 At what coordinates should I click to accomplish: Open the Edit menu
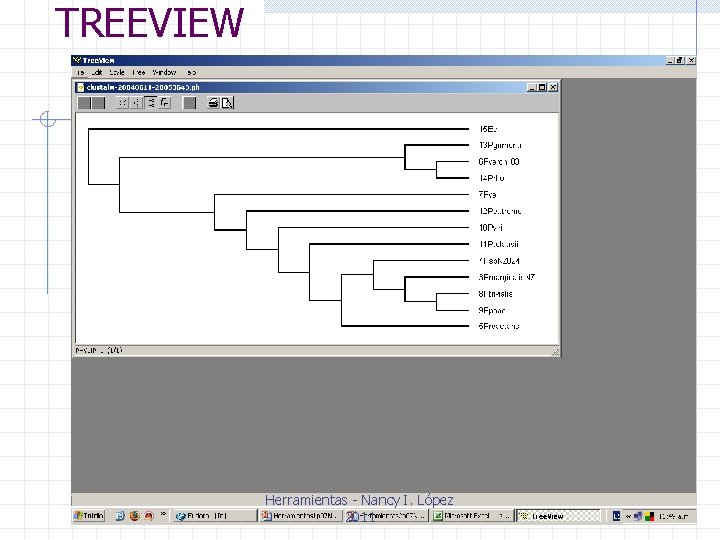click(x=97, y=73)
